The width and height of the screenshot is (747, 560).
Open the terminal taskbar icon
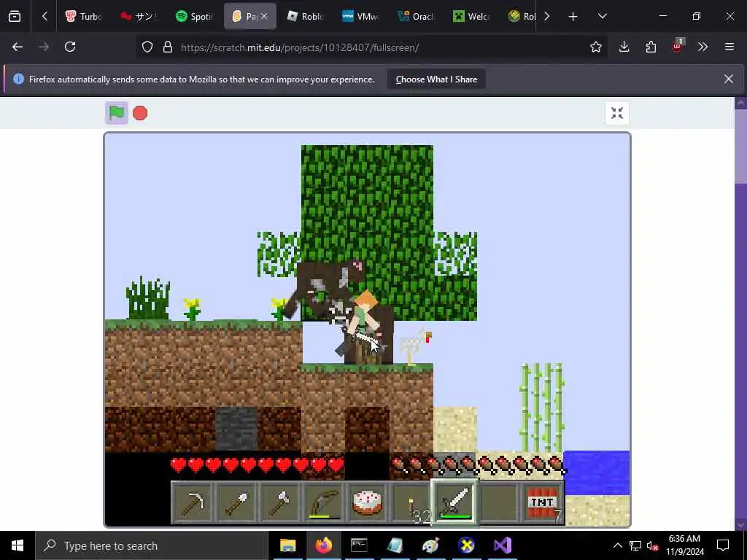click(x=359, y=545)
